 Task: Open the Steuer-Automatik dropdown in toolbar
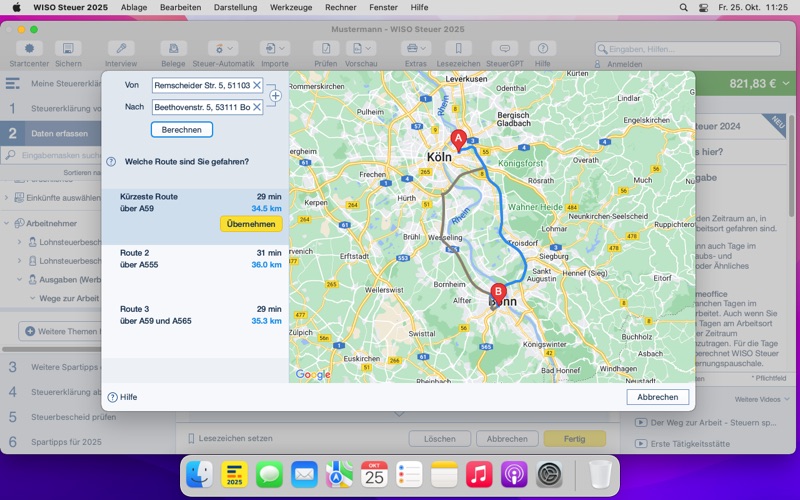(223, 48)
